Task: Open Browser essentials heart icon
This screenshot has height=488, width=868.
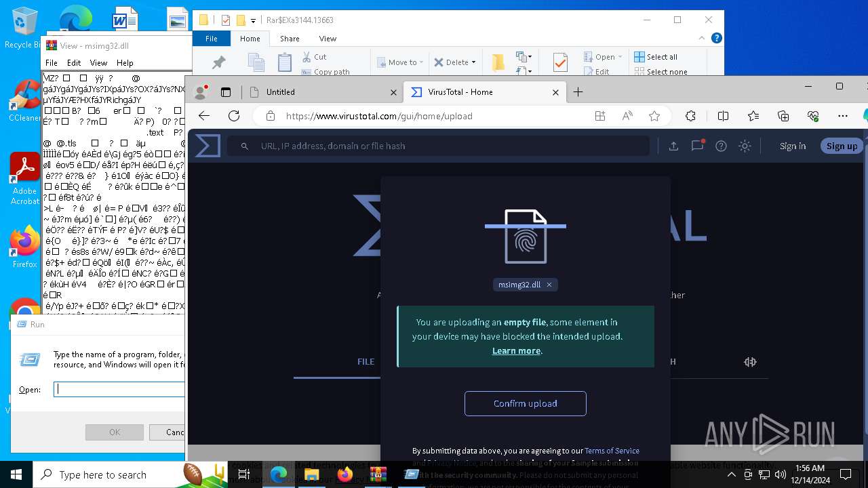Action: tap(813, 116)
